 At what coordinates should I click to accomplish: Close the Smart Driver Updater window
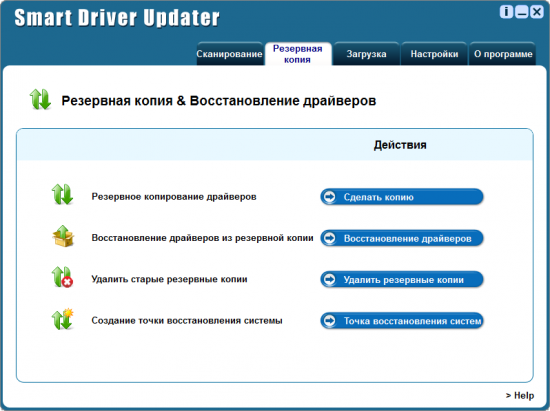pyautogui.click(x=537, y=12)
